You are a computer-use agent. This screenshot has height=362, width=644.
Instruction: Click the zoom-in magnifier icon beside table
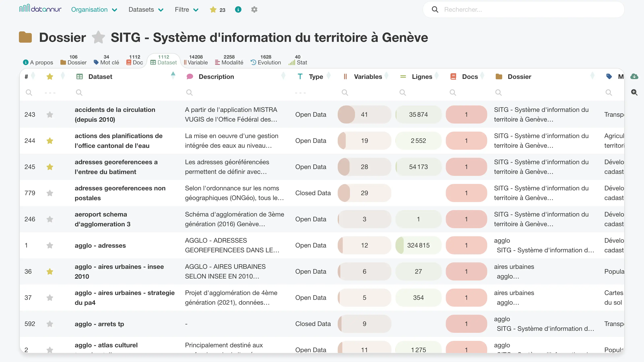634,92
